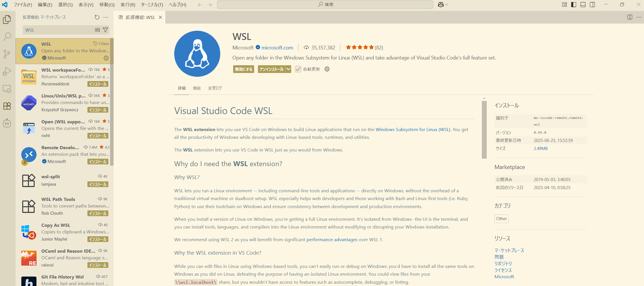Open the リポジトリ resource link
This screenshot has height=286, width=644.
coord(503,263)
